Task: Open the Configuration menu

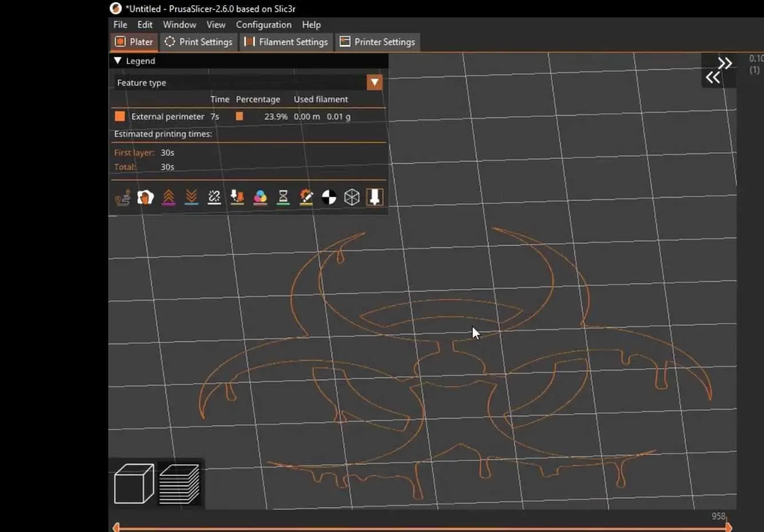Action: pos(263,25)
